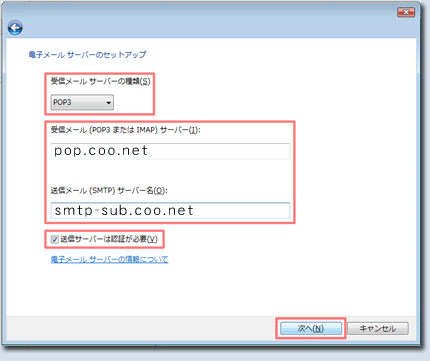The image size is (430, 361).
Task: Toggle the 送信サーバーは認証が必要 checkbox
Action: [55, 239]
